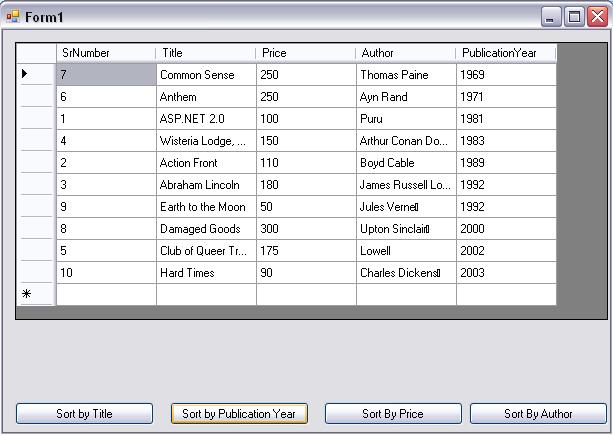Click the Title column header
Image resolution: width=613 pixels, height=435 pixels.
click(x=206, y=53)
